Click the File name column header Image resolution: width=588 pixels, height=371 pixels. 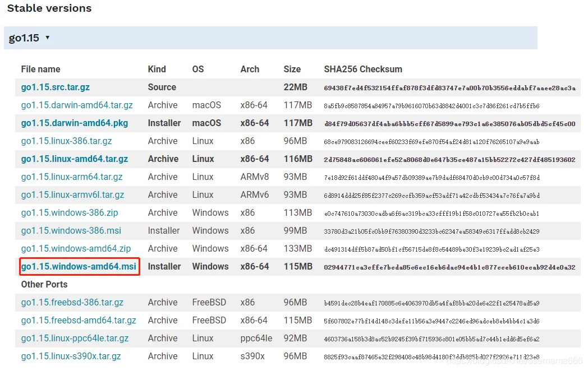(40, 69)
